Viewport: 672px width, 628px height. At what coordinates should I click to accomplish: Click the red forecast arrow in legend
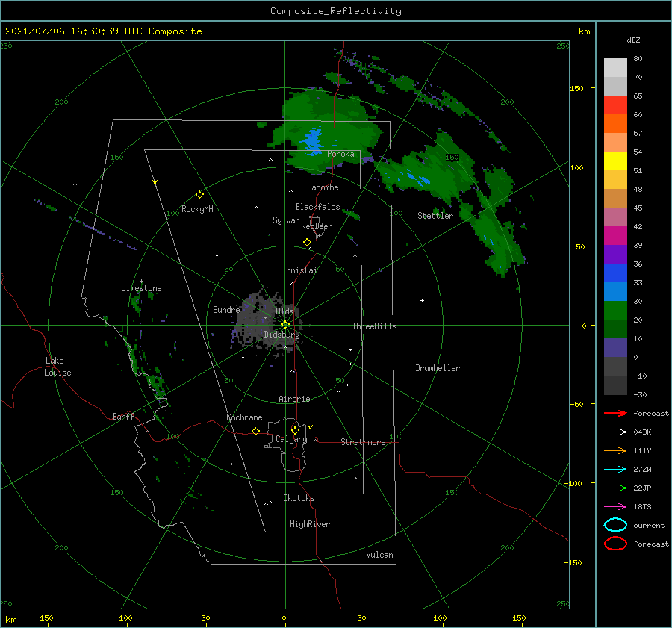tap(615, 413)
